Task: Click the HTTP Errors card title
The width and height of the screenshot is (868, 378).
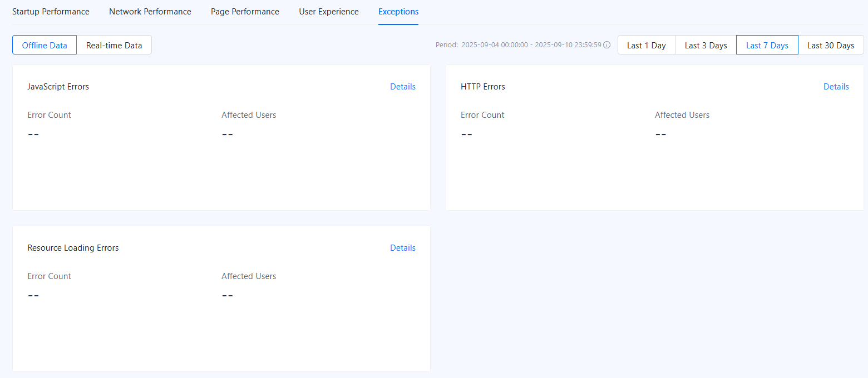Action: 482,87
